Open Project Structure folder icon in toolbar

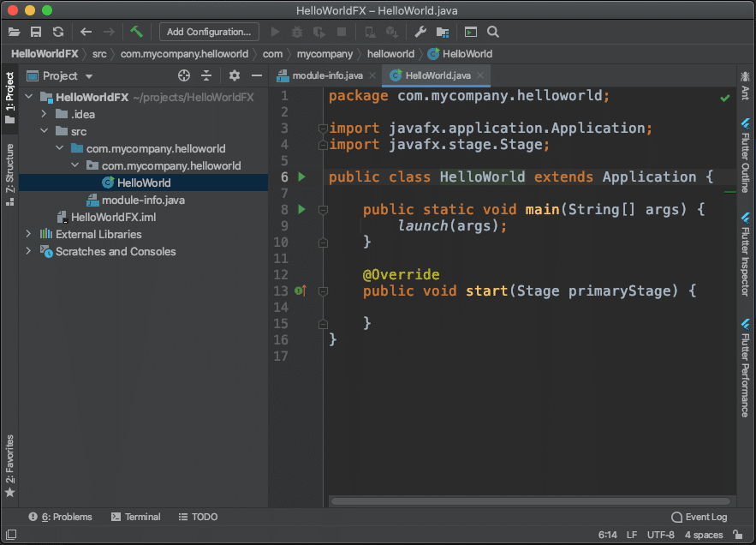coord(443,32)
